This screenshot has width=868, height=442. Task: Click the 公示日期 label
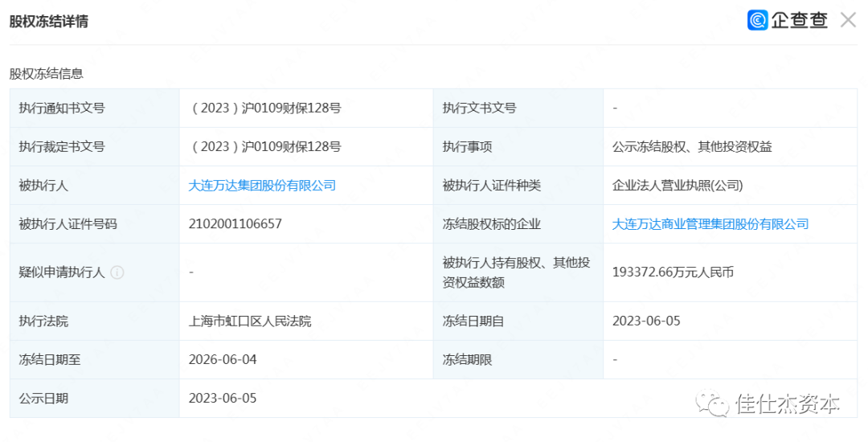tap(43, 399)
